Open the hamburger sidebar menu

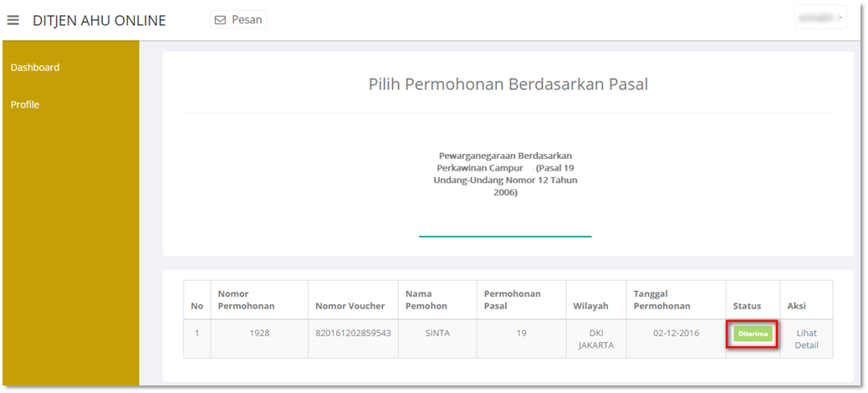13,20
